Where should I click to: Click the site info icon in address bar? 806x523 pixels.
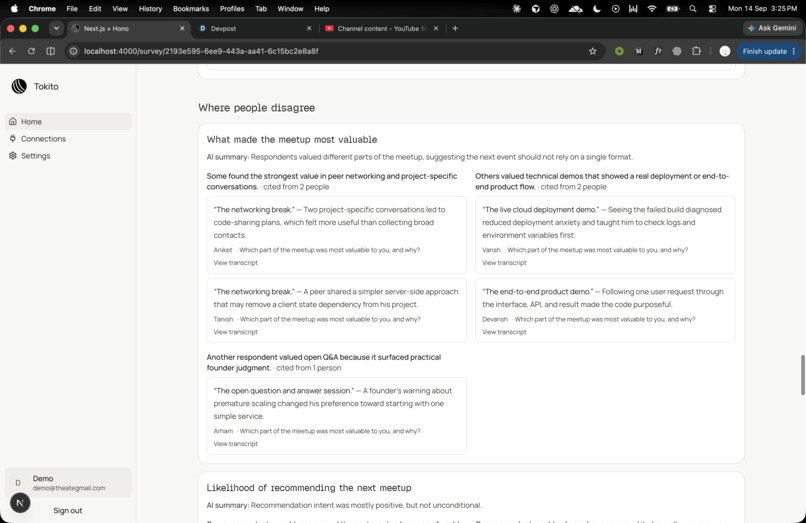tap(74, 51)
